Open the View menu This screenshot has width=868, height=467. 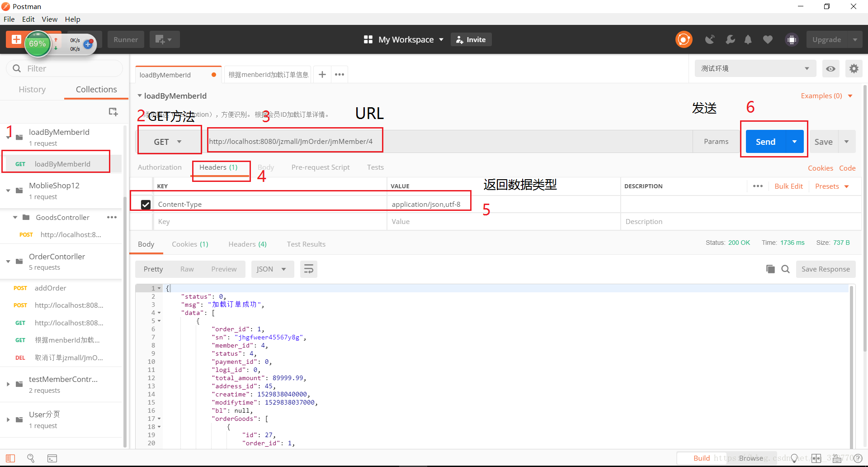[x=49, y=19]
